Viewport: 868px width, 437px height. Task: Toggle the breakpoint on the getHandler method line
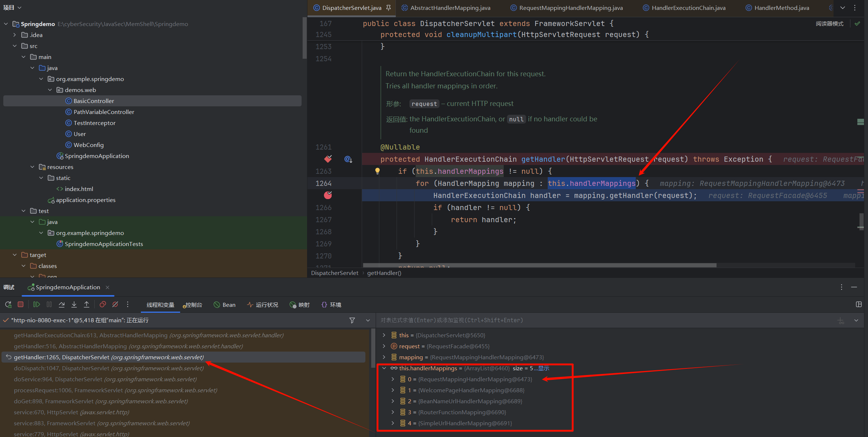coord(328,159)
